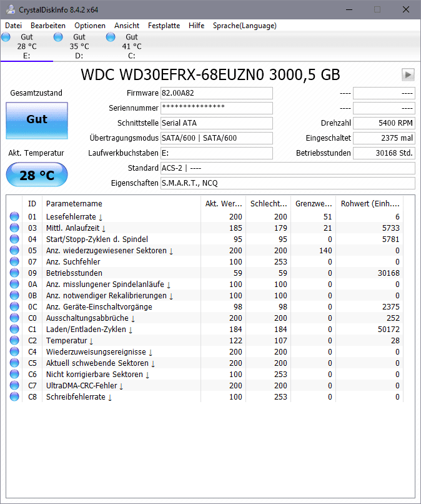Click status orb for wiederzugewiesener Sektoren row
This screenshot has height=504, width=421.
14,250
